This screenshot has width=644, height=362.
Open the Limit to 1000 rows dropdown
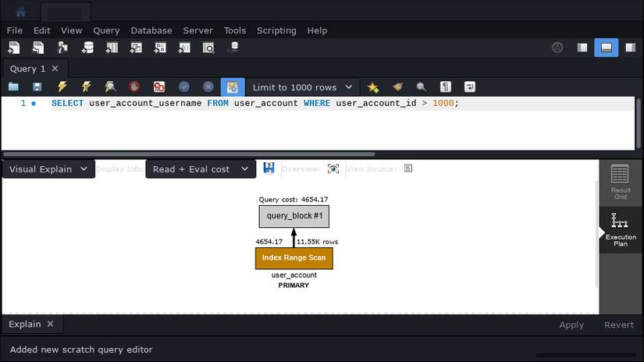tap(302, 87)
